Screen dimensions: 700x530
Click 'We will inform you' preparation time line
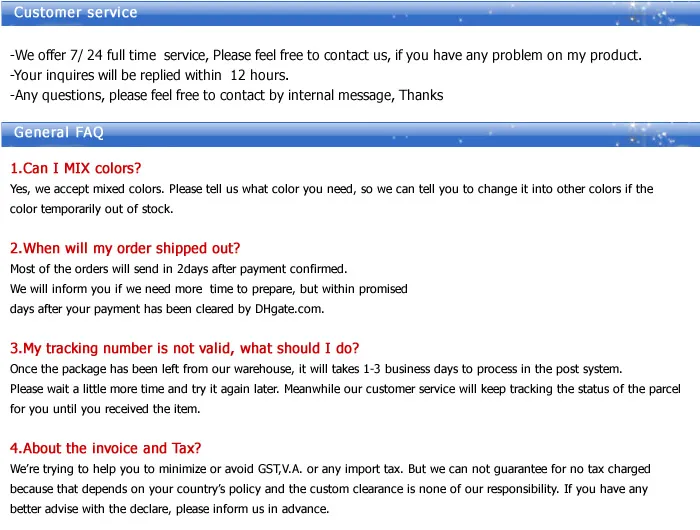click(208, 289)
